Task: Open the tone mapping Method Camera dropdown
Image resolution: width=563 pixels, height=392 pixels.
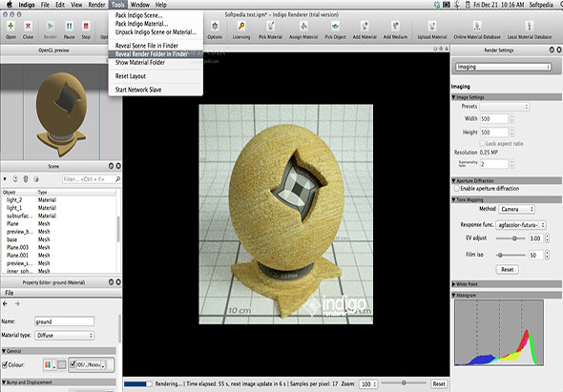Action: pos(516,209)
